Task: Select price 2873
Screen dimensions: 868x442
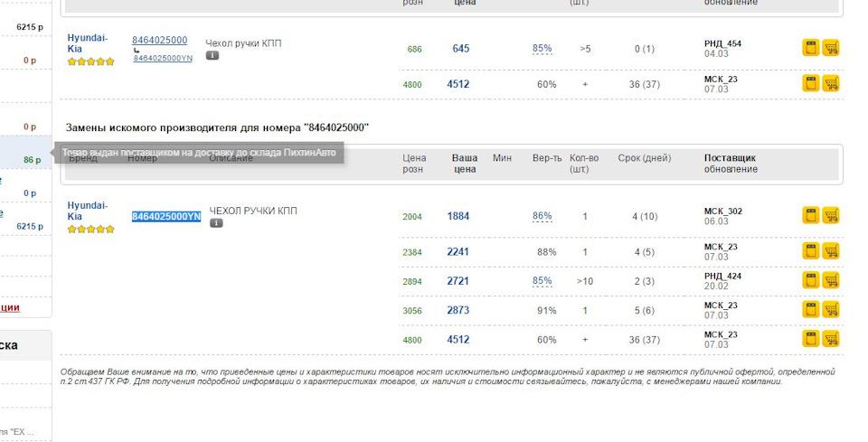Action: click(458, 310)
